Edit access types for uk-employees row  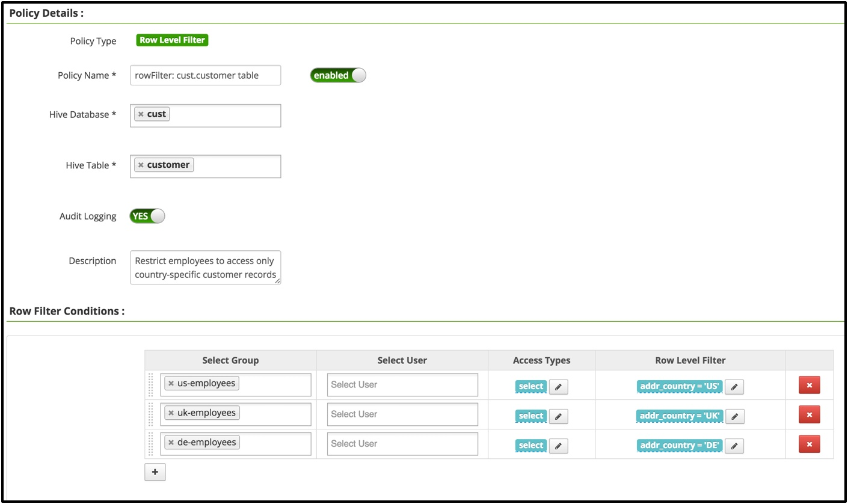(558, 416)
